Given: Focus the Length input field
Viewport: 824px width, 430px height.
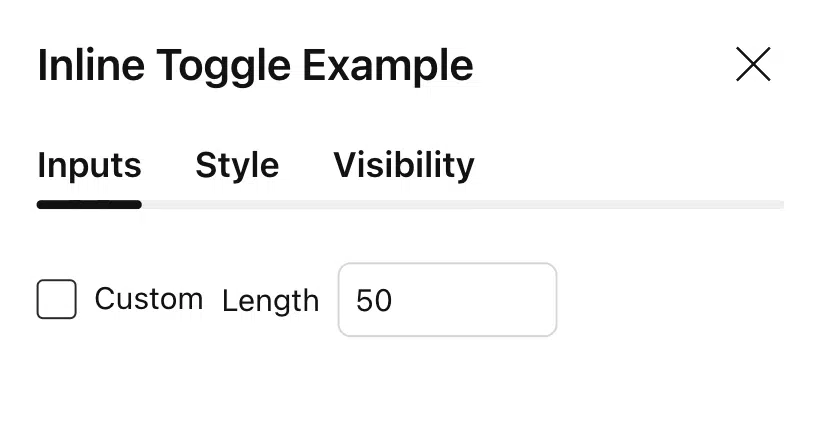Looking at the screenshot, I should 447,300.
